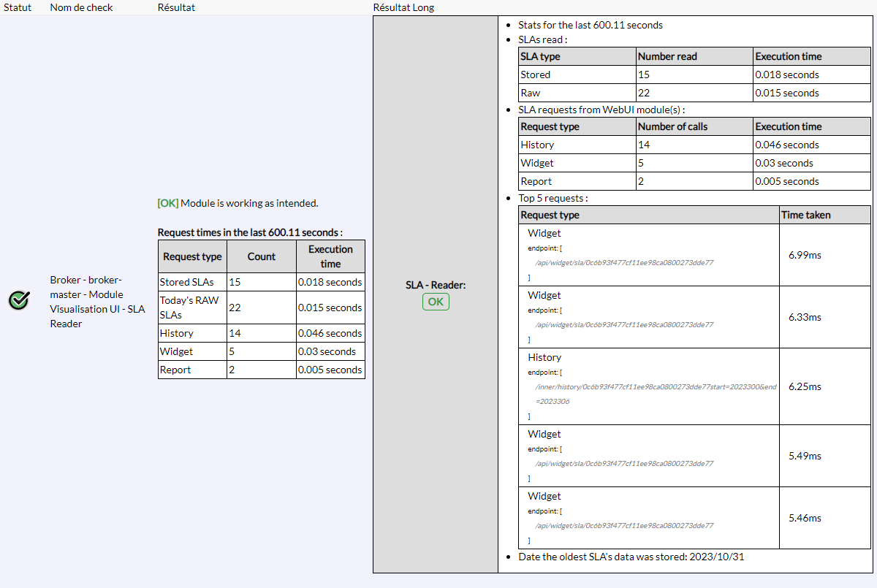
Task: Open the Broker - broker-master check name
Action: coord(97,302)
